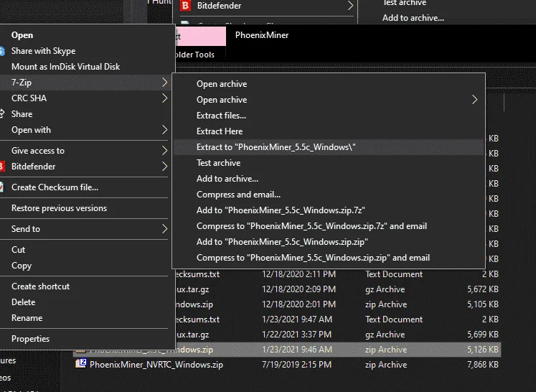Select Bitdefender in the left context menu

pyautogui.click(x=85, y=167)
